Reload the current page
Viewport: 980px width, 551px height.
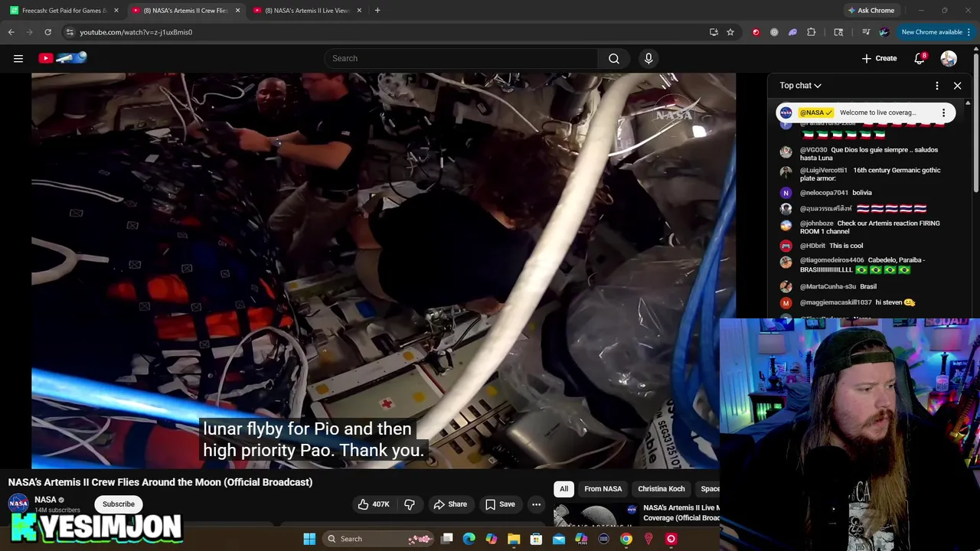pos(47,32)
